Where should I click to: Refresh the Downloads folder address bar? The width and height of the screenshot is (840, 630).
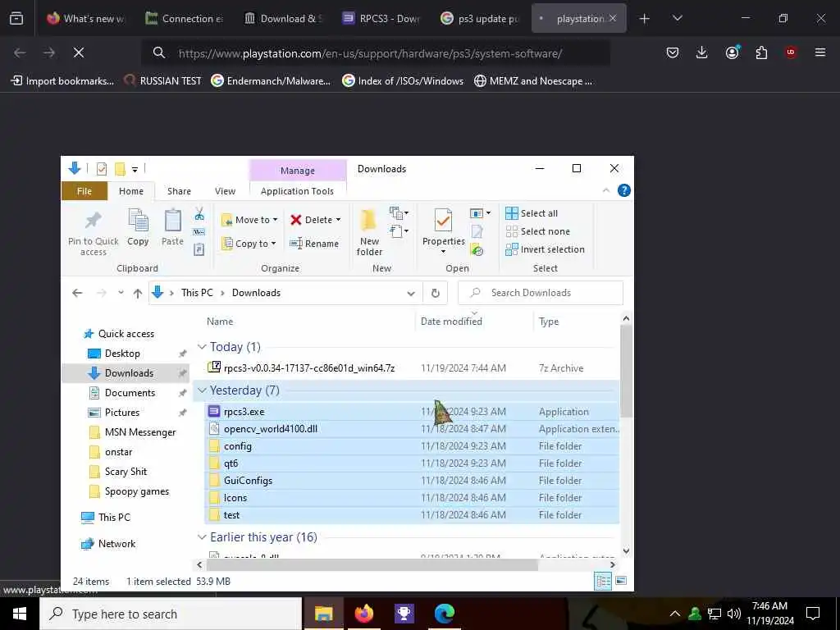[436, 293]
